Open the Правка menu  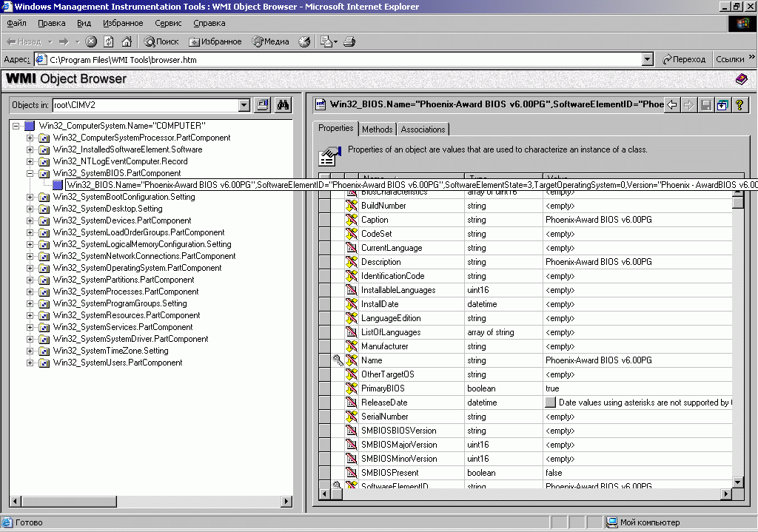[x=51, y=23]
